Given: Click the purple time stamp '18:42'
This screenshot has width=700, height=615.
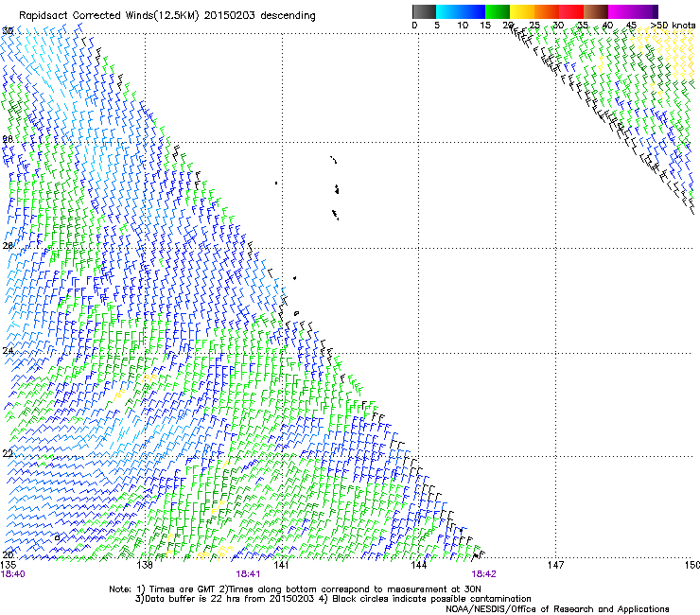Looking at the screenshot, I should (484, 574).
